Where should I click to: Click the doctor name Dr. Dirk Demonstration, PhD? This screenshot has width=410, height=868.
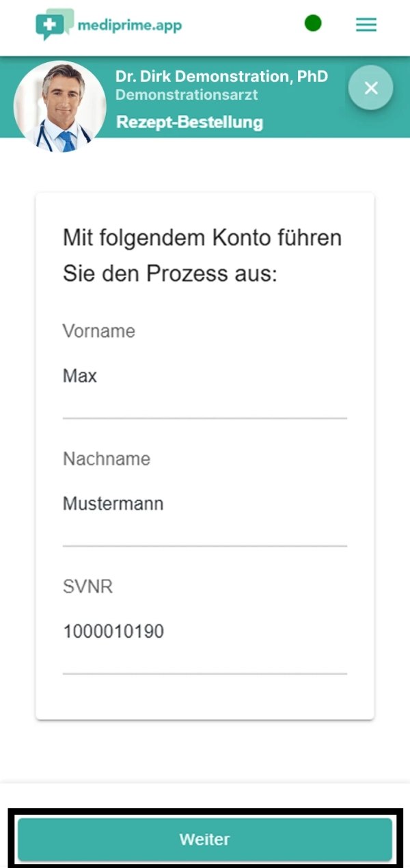[221, 76]
